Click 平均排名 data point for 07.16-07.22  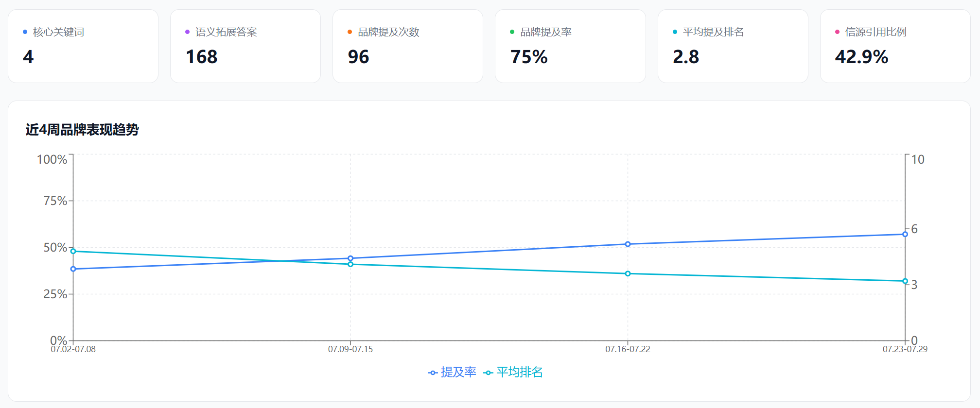(x=628, y=273)
